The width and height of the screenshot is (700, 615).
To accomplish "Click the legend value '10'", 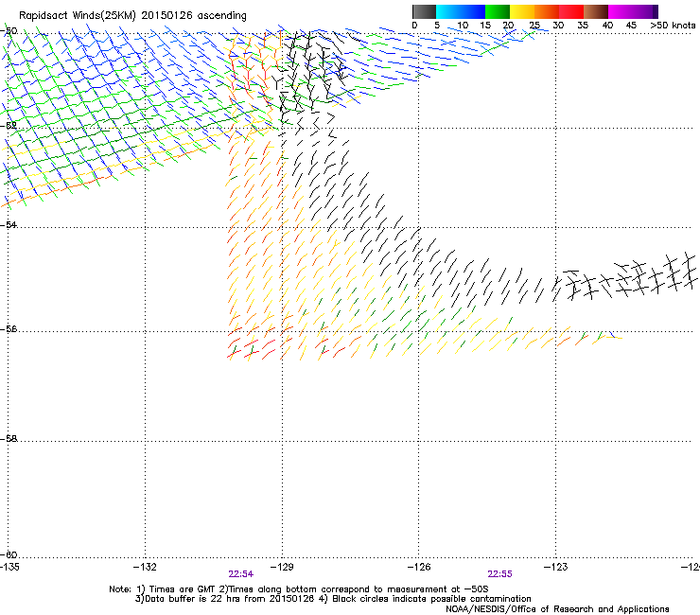I will click(x=463, y=25).
